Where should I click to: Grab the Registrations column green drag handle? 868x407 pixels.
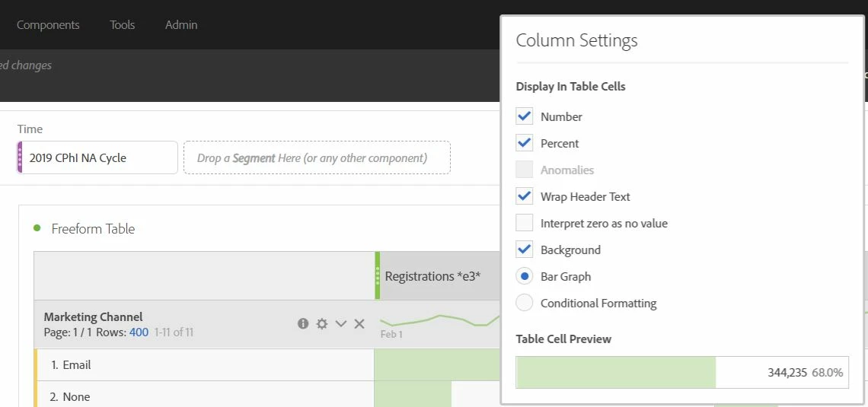(x=378, y=275)
